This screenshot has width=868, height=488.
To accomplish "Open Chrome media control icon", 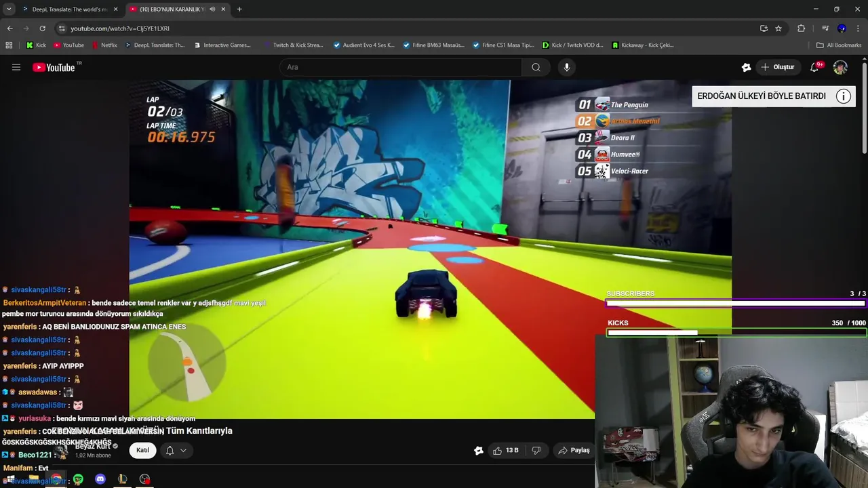I will pyautogui.click(x=825, y=28).
